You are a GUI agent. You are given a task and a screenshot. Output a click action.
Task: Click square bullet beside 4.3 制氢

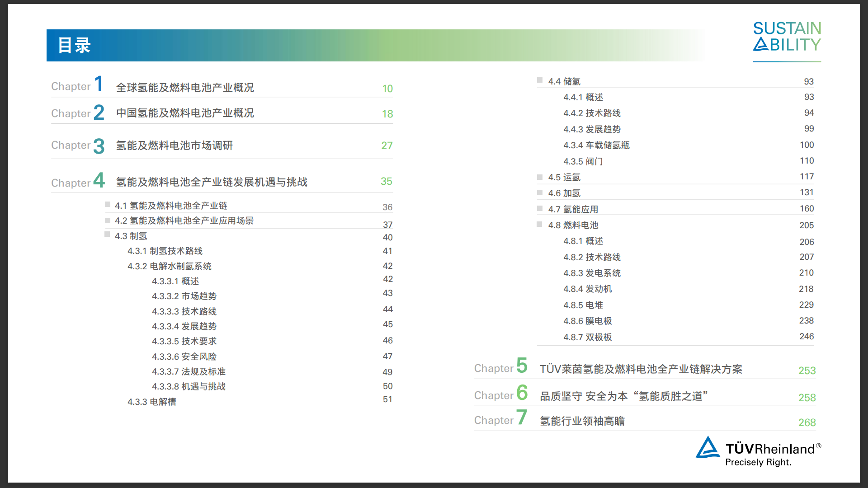tap(107, 235)
